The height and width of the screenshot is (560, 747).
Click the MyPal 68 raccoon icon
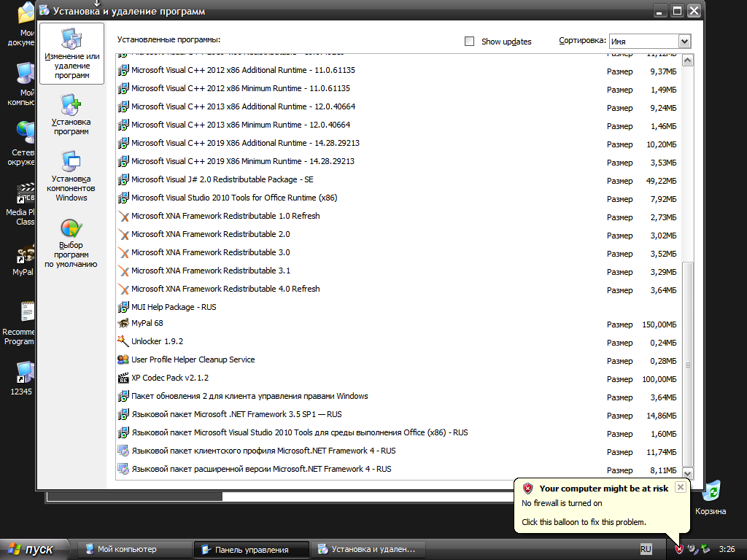123,323
